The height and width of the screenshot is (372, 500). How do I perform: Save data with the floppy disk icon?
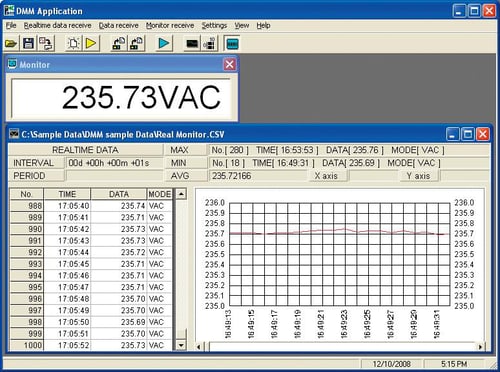click(28, 43)
